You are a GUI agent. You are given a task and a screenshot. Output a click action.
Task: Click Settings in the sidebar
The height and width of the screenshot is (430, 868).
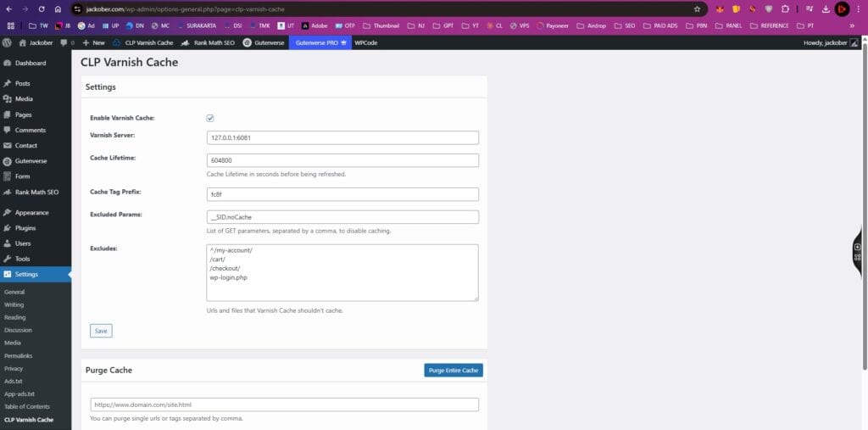pos(36,274)
